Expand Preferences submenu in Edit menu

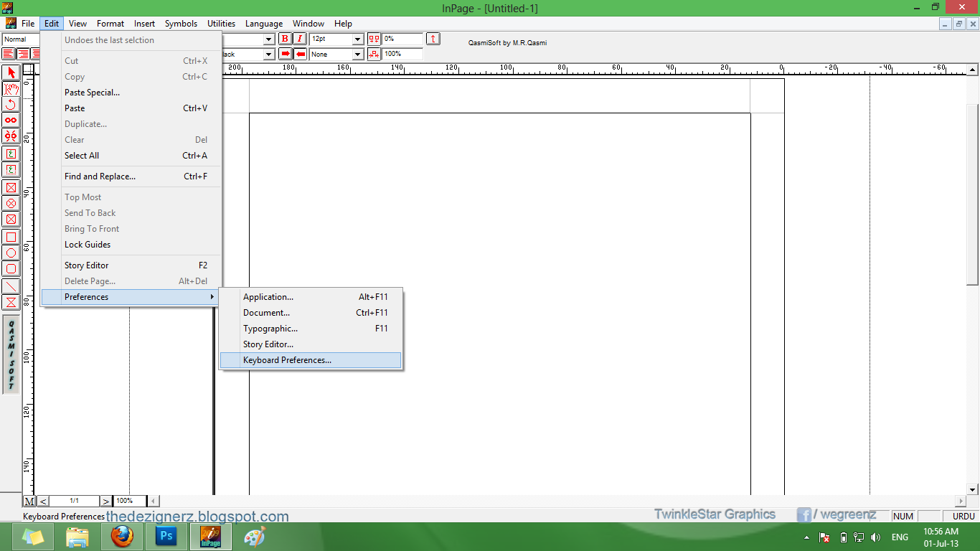(x=131, y=297)
